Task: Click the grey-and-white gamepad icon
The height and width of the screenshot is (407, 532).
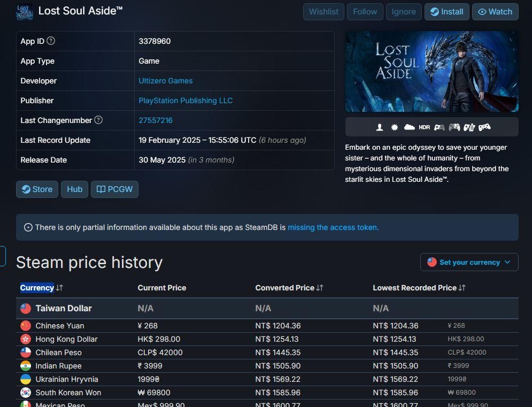Action: click(454, 127)
